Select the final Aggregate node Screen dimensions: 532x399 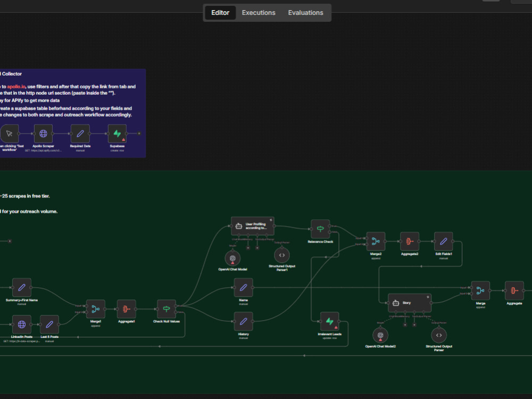click(x=514, y=290)
